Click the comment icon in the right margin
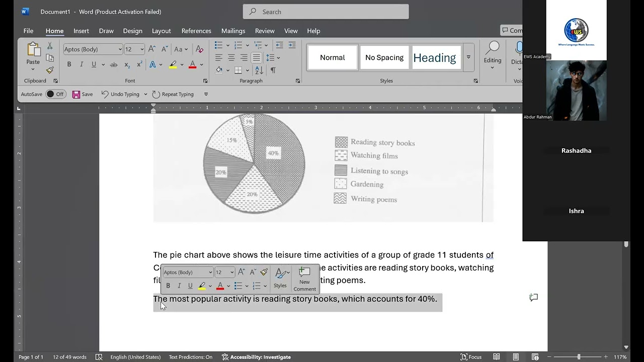This screenshot has height=362, width=644. [x=534, y=298]
